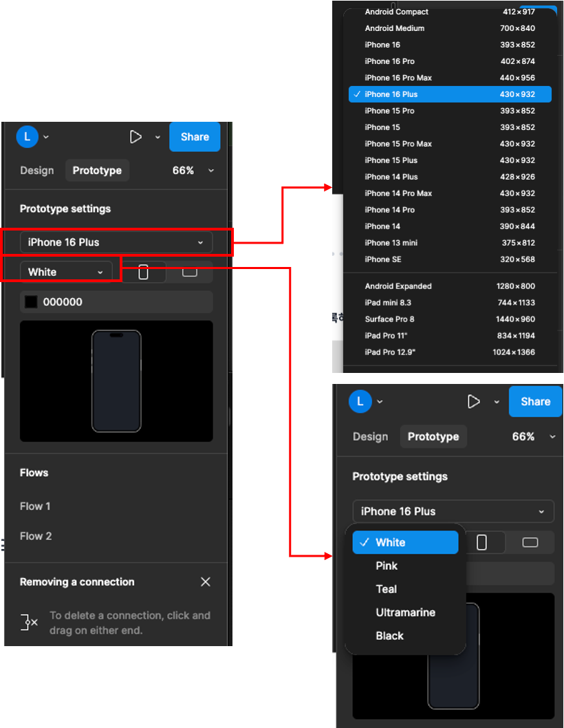Viewport: 564px width, 728px height.
Task: Open White device color dropdown
Action: tap(66, 272)
